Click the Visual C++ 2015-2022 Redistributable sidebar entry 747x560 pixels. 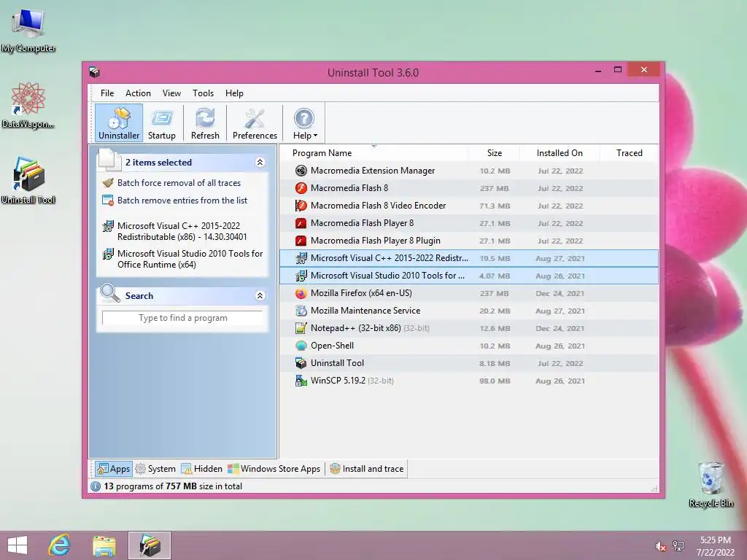tap(182, 231)
